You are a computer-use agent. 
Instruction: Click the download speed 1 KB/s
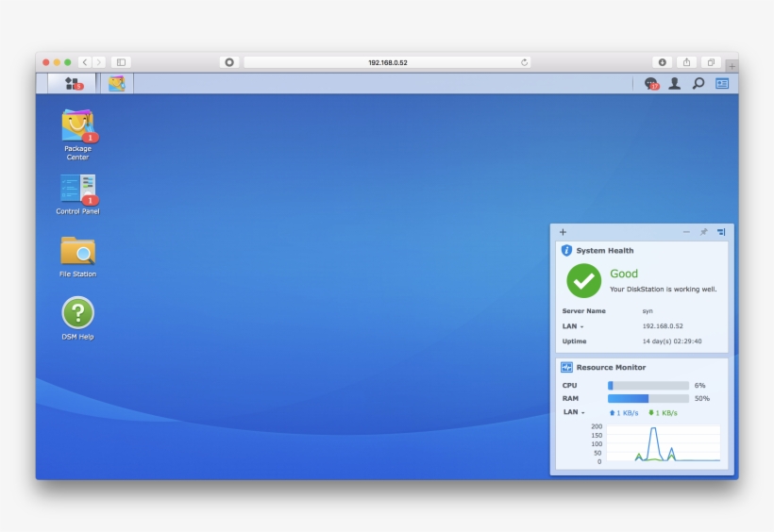tap(663, 413)
